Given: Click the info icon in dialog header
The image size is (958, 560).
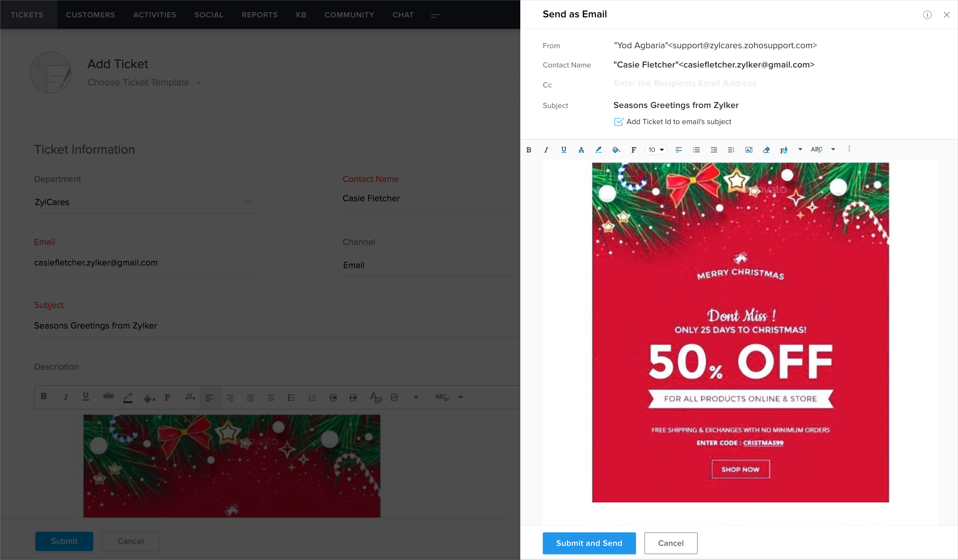Looking at the screenshot, I should [x=927, y=15].
